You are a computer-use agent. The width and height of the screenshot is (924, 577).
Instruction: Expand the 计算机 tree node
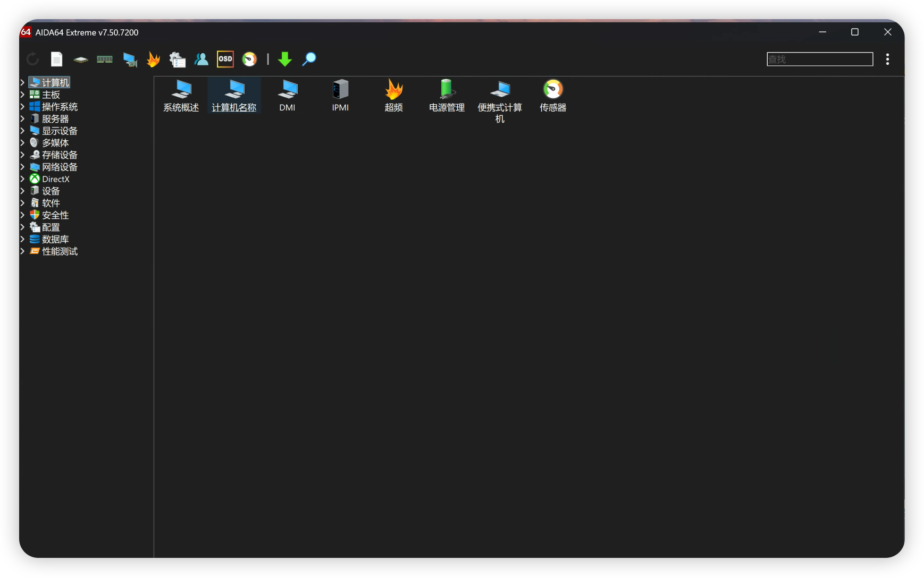(23, 82)
